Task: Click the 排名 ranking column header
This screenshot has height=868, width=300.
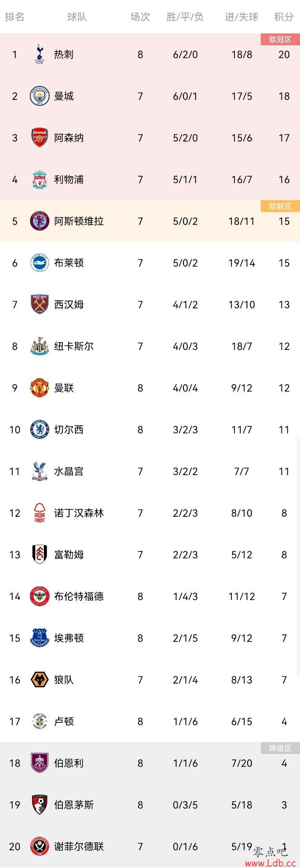Action: click(x=14, y=17)
